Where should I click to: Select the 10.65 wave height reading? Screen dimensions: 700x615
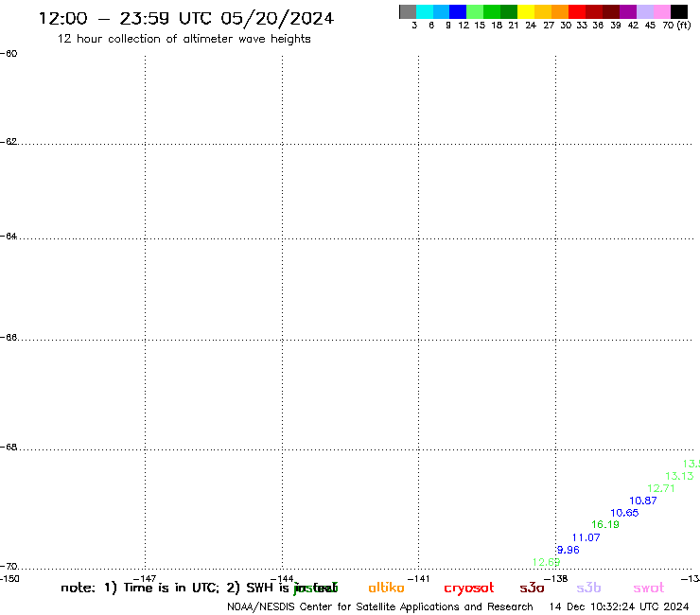[x=624, y=513]
